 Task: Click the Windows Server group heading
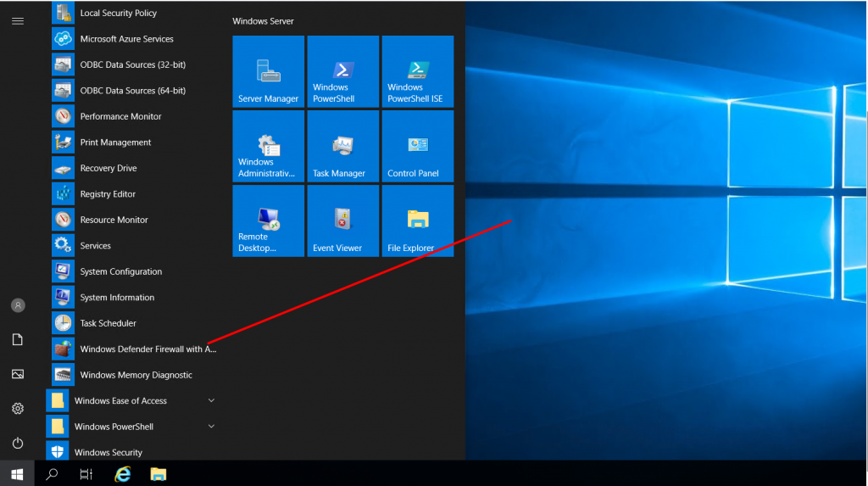point(263,21)
